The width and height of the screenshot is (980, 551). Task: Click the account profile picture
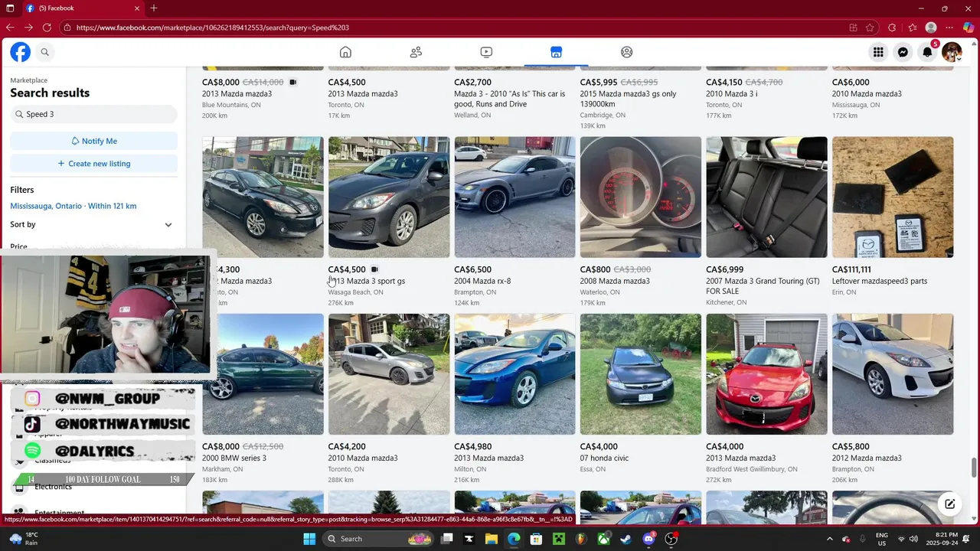[x=952, y=52]
